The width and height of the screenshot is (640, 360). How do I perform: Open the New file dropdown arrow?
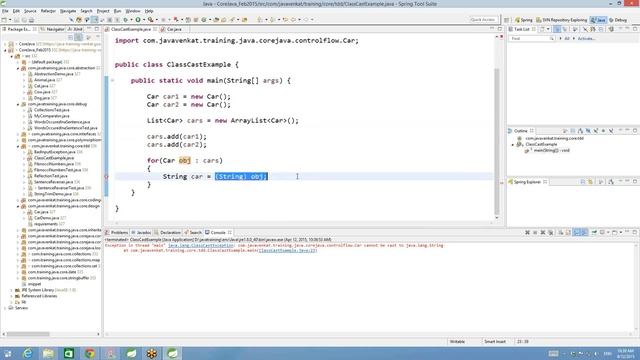(x=10, y=20)
